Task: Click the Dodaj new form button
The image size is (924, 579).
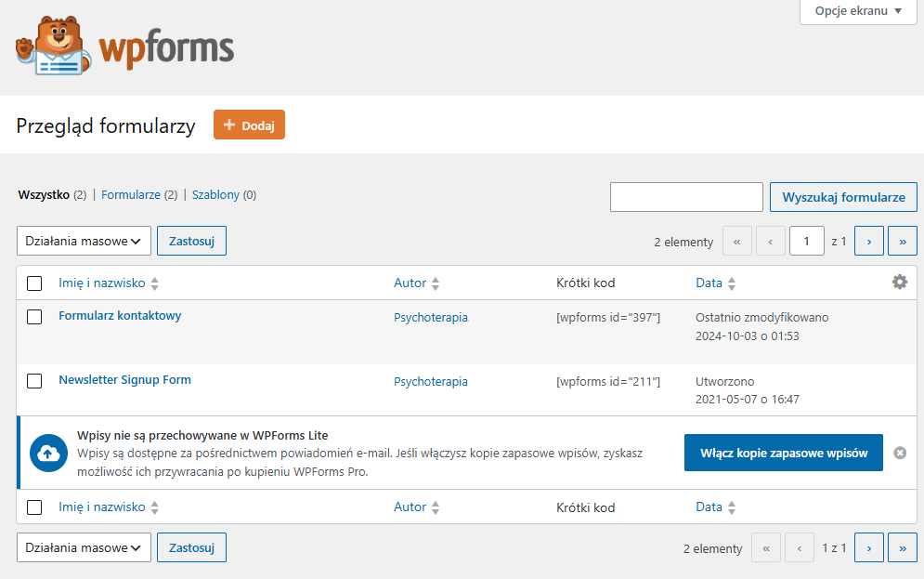Action: tap(249, 125)
